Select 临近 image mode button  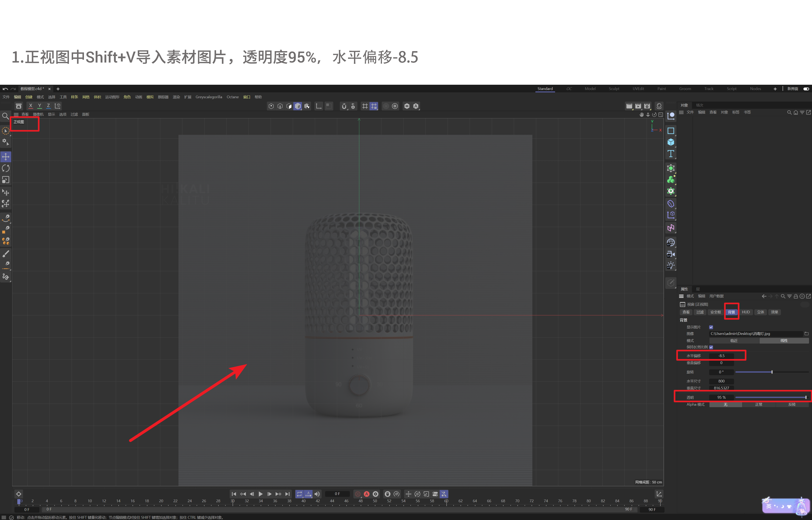(x=734, y=341)
